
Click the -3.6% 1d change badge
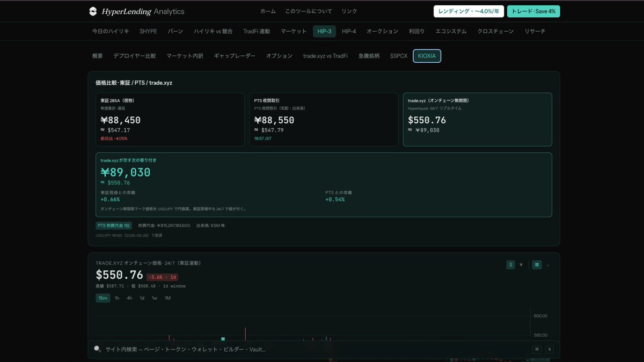click(x=163, y=277)
